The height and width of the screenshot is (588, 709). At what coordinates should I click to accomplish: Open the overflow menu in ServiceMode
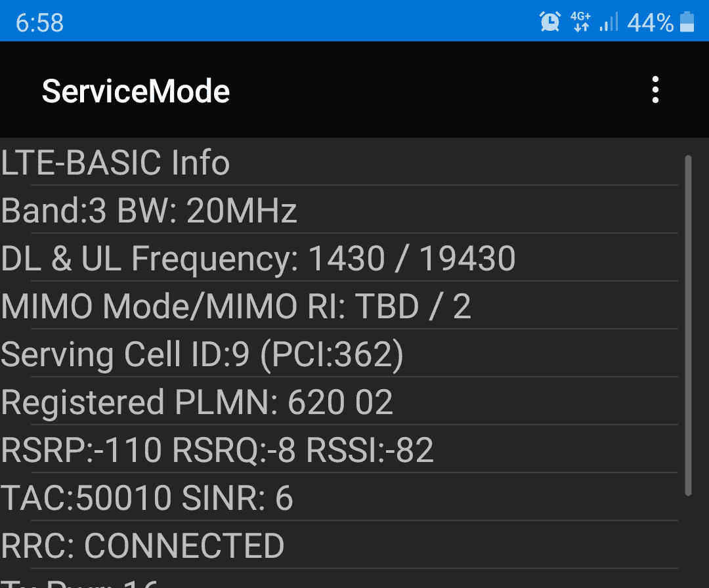tap(655, 90)
